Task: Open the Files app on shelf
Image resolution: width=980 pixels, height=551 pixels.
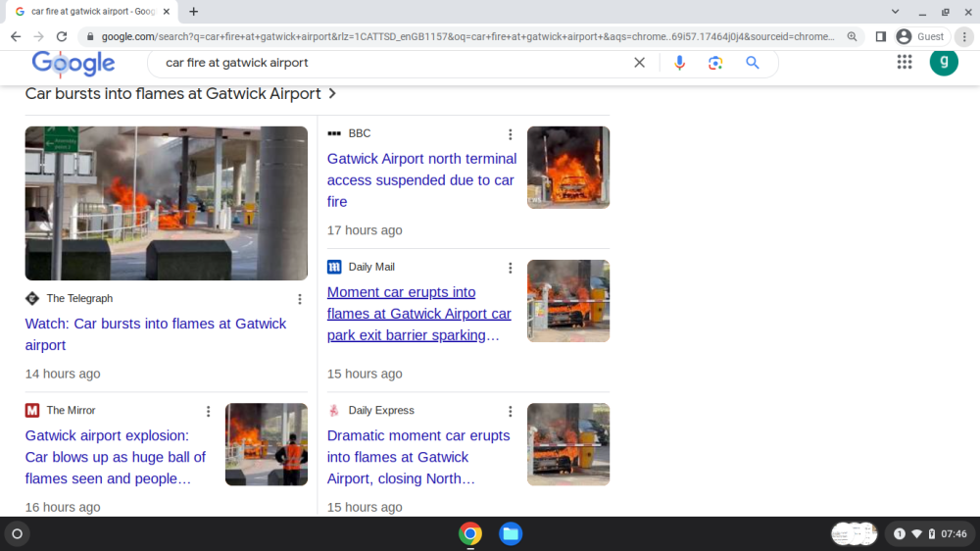Action: point(511,534)
